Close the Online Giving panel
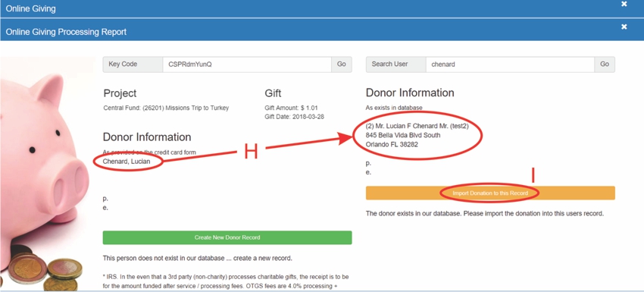This screenshot has width=644, height=292. point(624,4)
